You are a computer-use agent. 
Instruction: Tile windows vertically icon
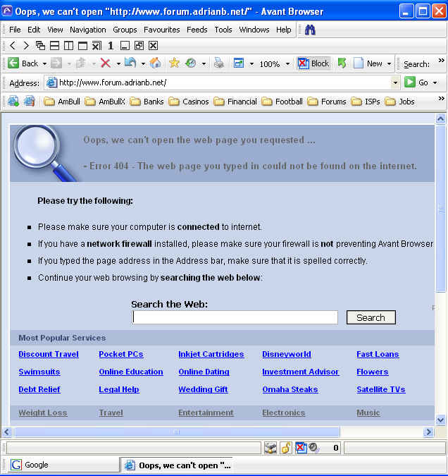(x=68, y=46)
